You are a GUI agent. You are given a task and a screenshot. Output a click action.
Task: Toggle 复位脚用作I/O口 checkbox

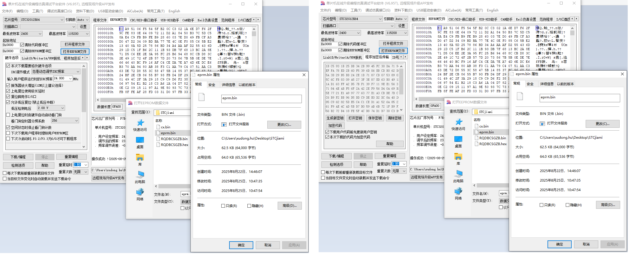click(8, 97)
